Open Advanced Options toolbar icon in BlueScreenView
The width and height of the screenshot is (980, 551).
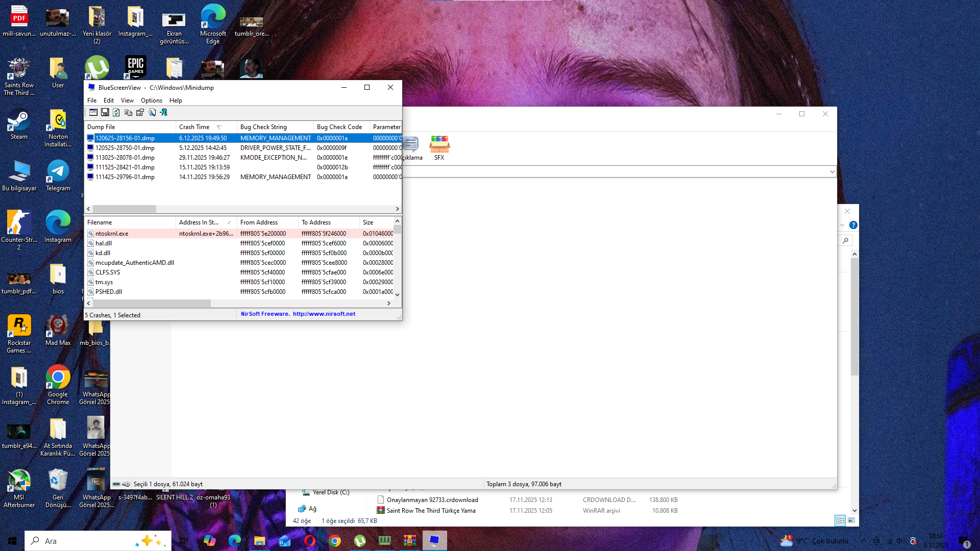(x=93, y=112)
